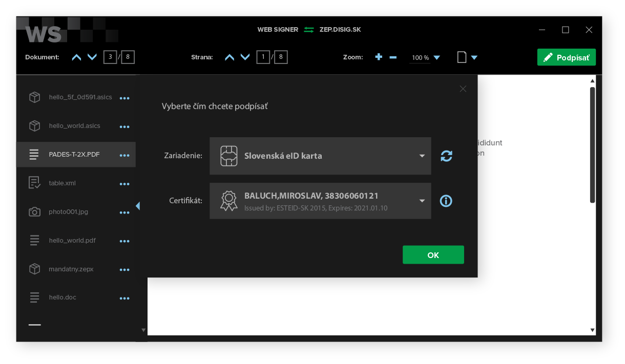The image size is (625, 364).
Task: Select hello_world.asics file
Action: 76,126
